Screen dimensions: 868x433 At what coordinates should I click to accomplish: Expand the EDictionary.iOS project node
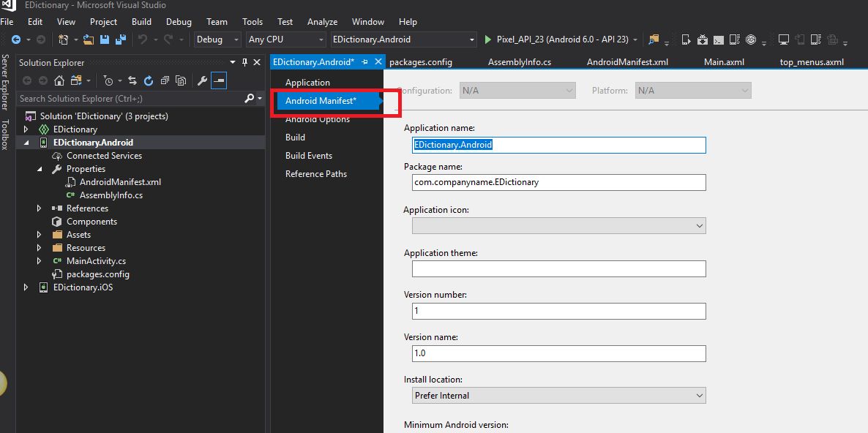click(x=26, y=287)
